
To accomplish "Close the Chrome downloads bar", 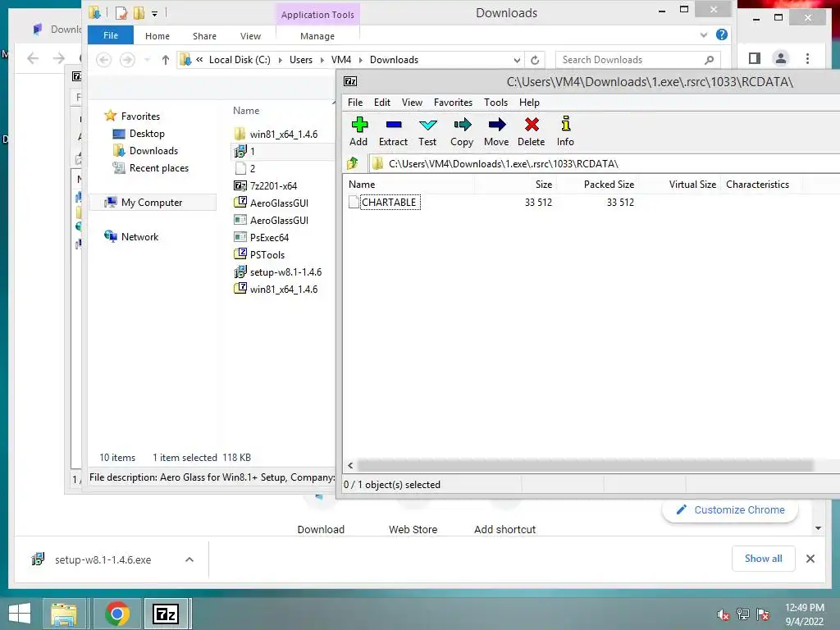I will click(x=810, y=559).
